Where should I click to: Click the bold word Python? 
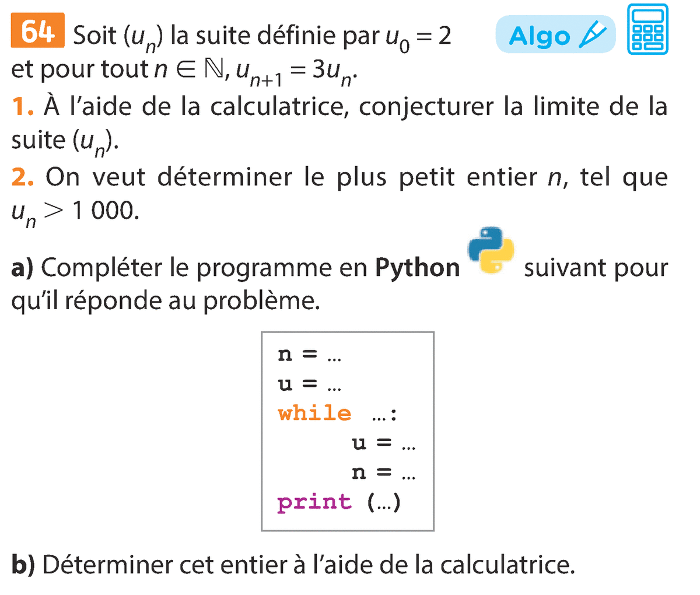[418, 268]
